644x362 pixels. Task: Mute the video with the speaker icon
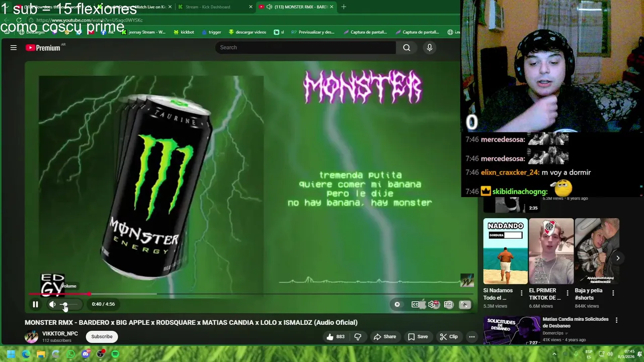(52, 304)
